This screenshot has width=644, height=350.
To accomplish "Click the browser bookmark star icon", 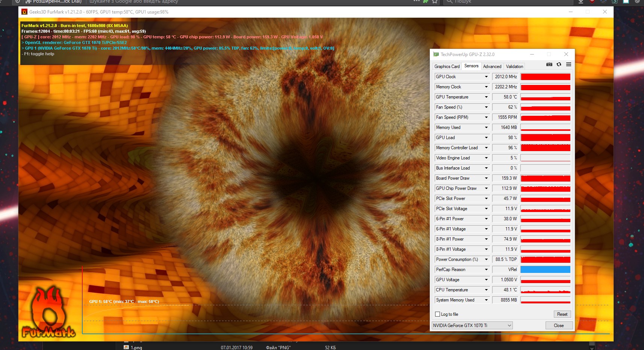I will (435, 2).
